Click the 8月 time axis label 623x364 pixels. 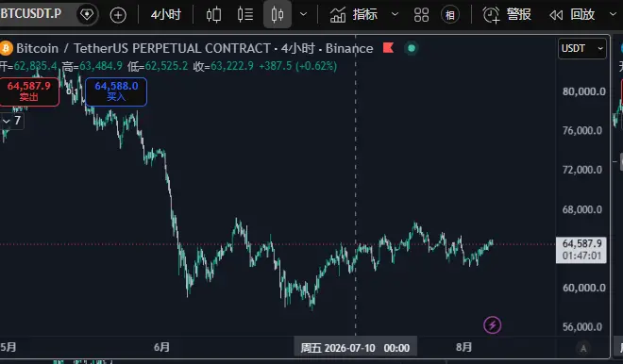pyautogui.click(x=464, y=347)
